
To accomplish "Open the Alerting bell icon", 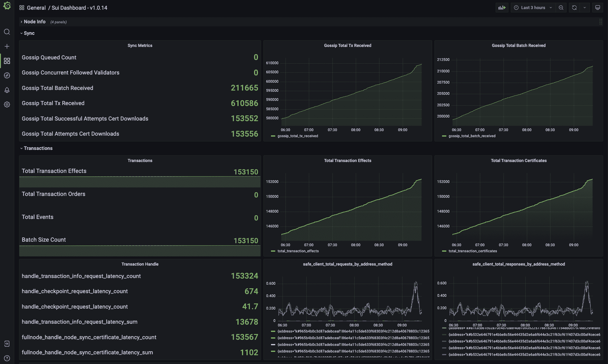I will (7, 90).
